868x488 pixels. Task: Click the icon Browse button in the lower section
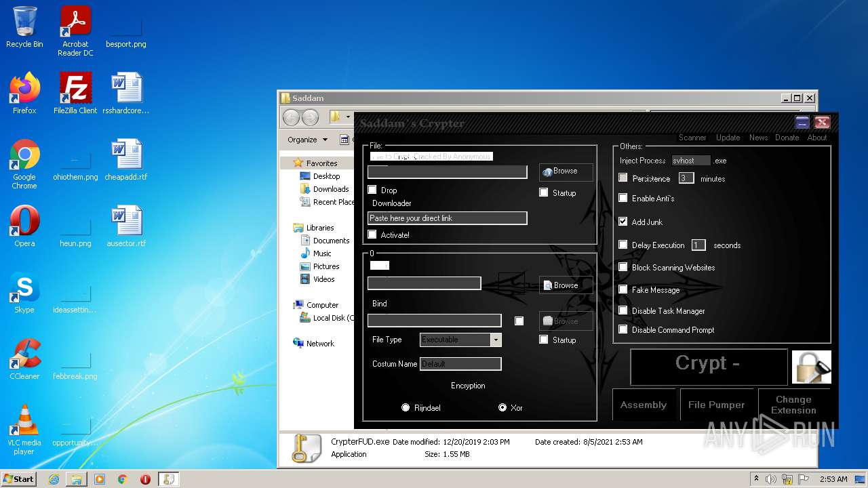point(566,285)
